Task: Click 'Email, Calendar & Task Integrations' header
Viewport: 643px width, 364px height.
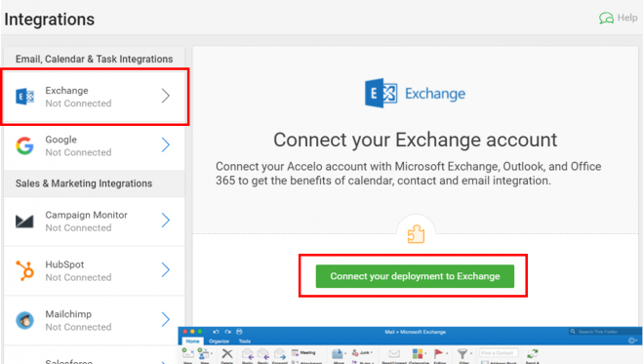Action: click(x=94, y=59)
